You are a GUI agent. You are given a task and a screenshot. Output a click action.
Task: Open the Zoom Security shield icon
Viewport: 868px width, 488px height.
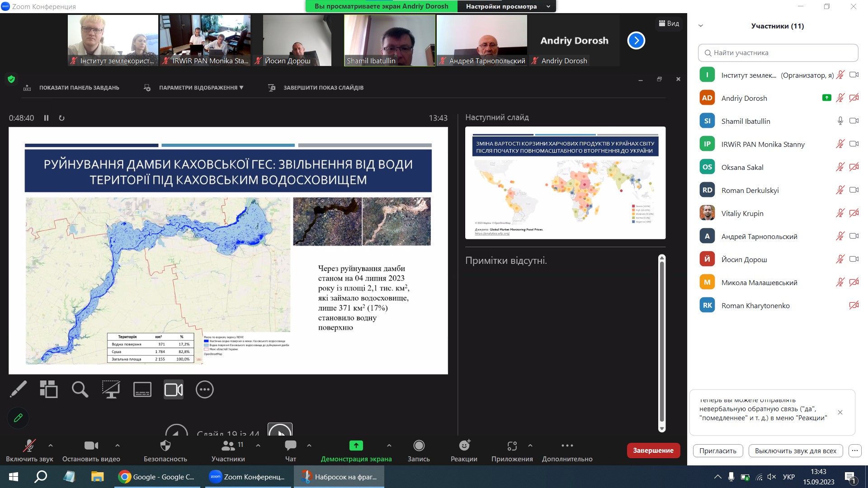[x=165, y=446]
